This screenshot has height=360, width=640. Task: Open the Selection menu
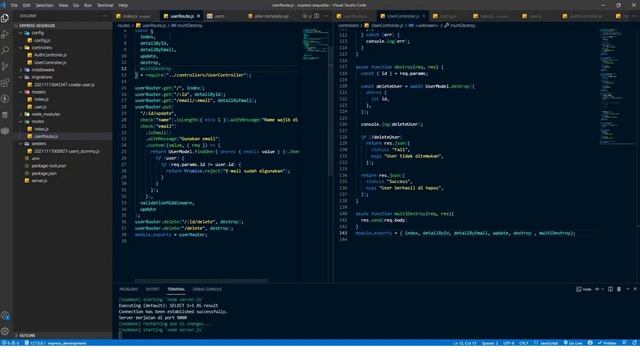(44, 5)
